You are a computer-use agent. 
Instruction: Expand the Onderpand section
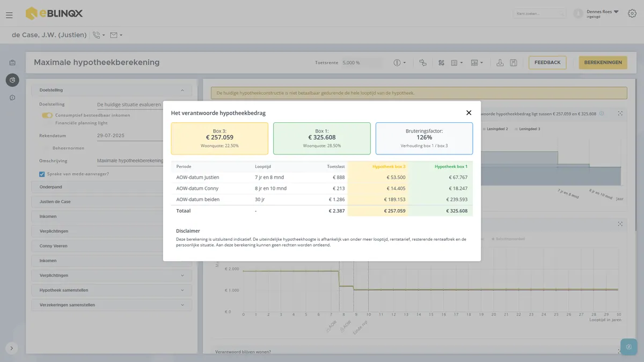coord(112,187)
